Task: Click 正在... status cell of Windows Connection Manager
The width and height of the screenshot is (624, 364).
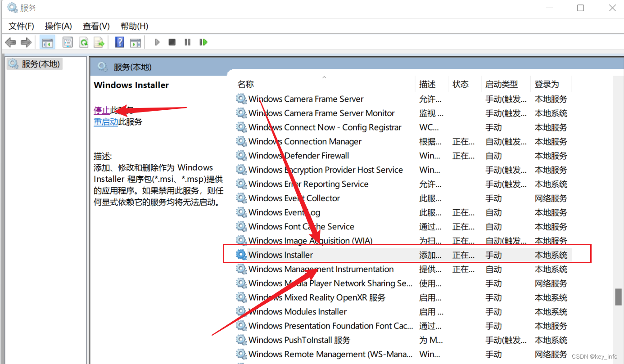Action: pyautogui.click(x=463, y=142)
